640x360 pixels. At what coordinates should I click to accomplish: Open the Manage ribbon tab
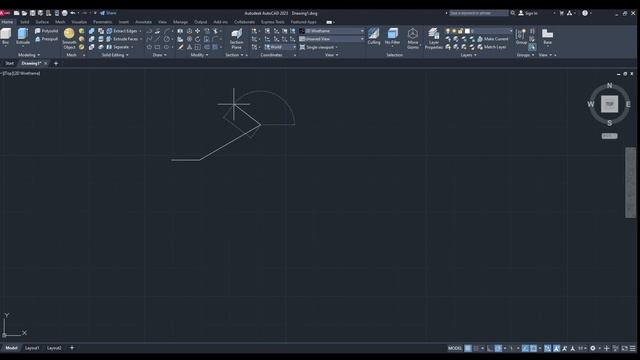click(x=180, y=22)
